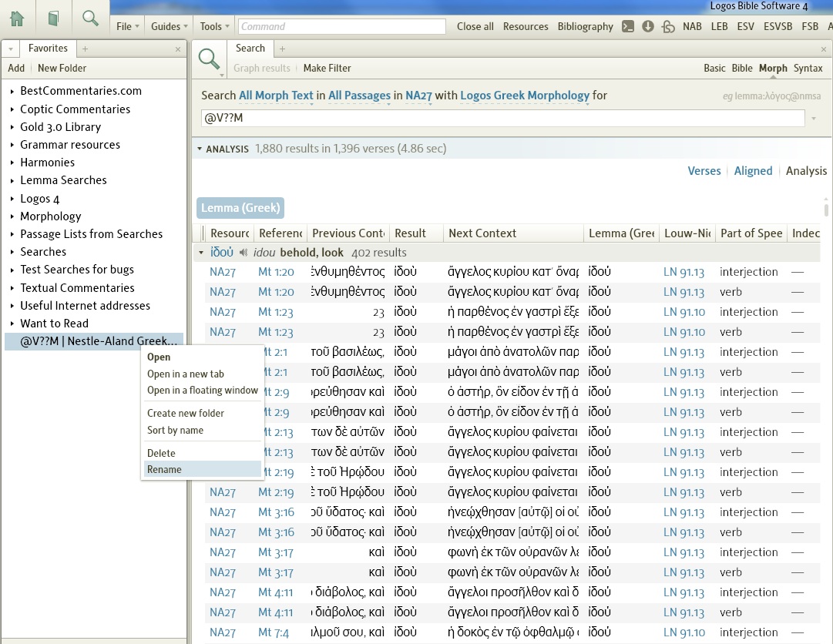Image resolution: width=833 pixels, height=644 pixels.
Task: Switch to Basic search type
Action: [714, 68]
